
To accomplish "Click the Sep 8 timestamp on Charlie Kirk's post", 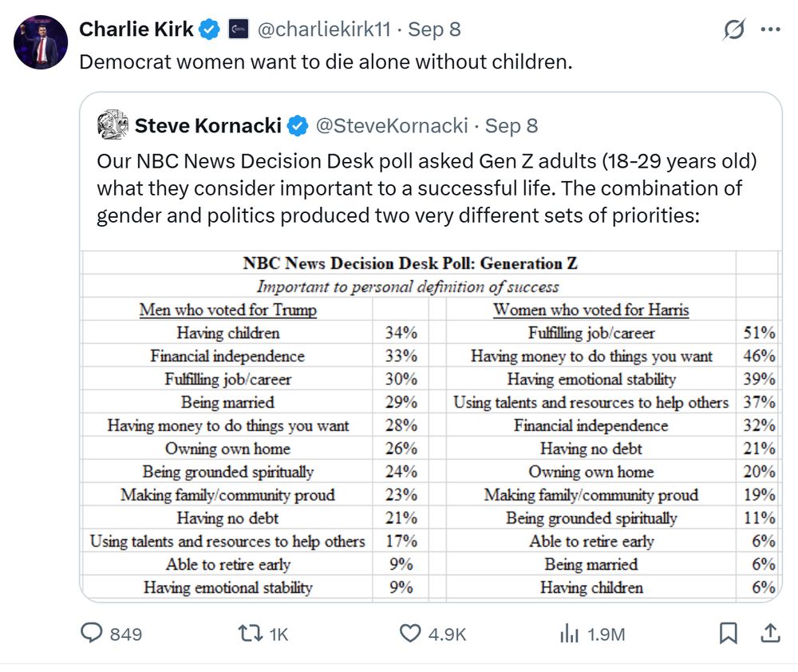I will (434, 30).
